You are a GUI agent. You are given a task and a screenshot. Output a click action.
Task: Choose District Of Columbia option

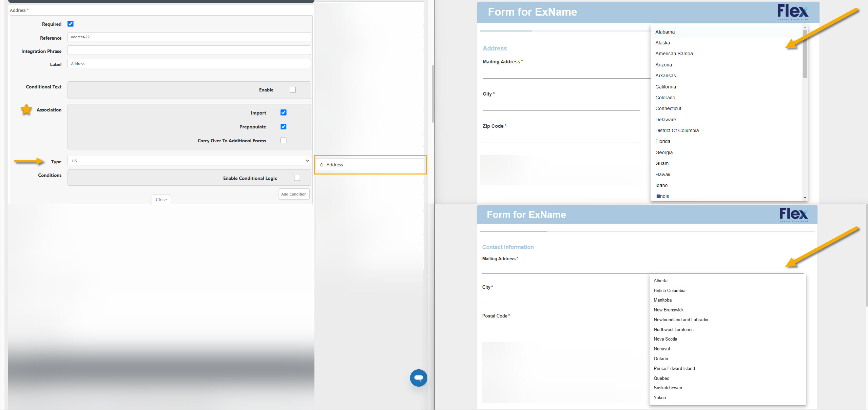click(727, 130)
